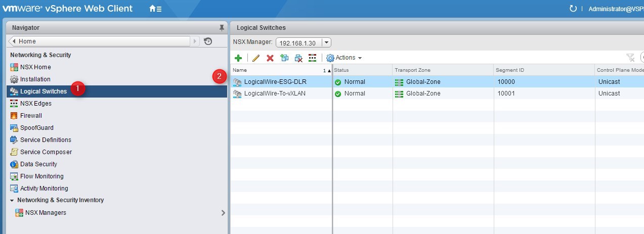Collapse Networking & Security Inventory section
Image resolution: width=644 pixels, height=234 pixels.
click(x=12, y=201)
